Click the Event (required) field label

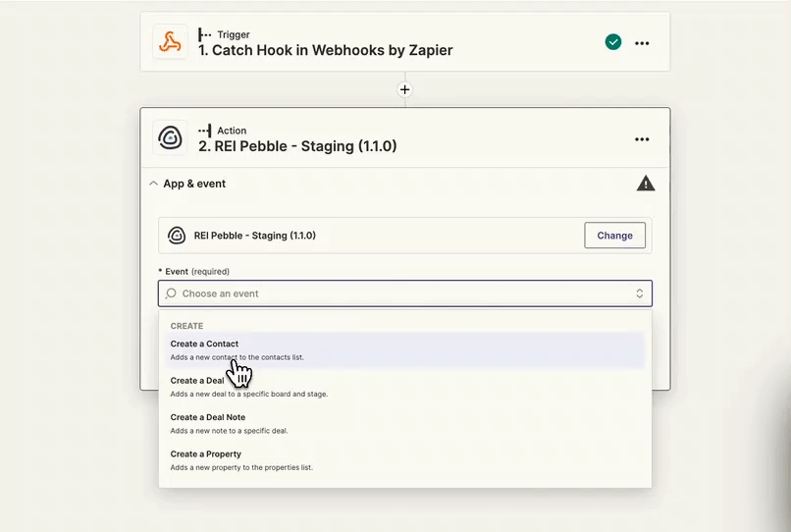click(193, 272)
